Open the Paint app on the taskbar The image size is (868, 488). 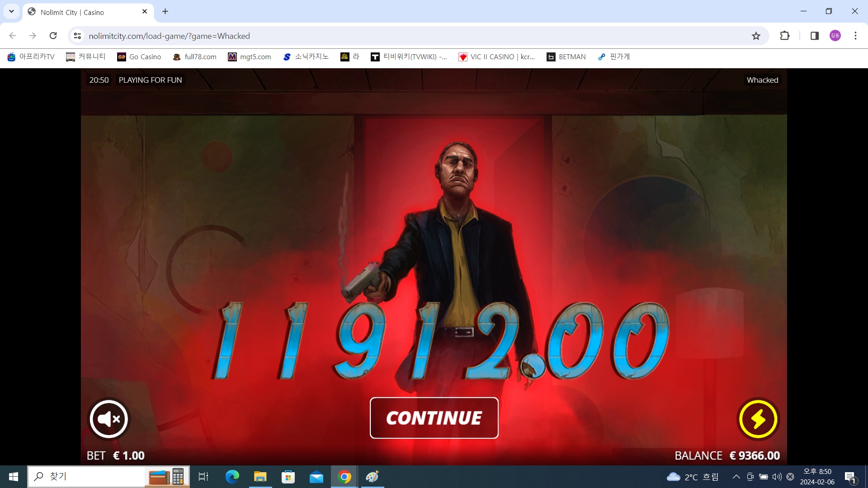tap(373, 477)
